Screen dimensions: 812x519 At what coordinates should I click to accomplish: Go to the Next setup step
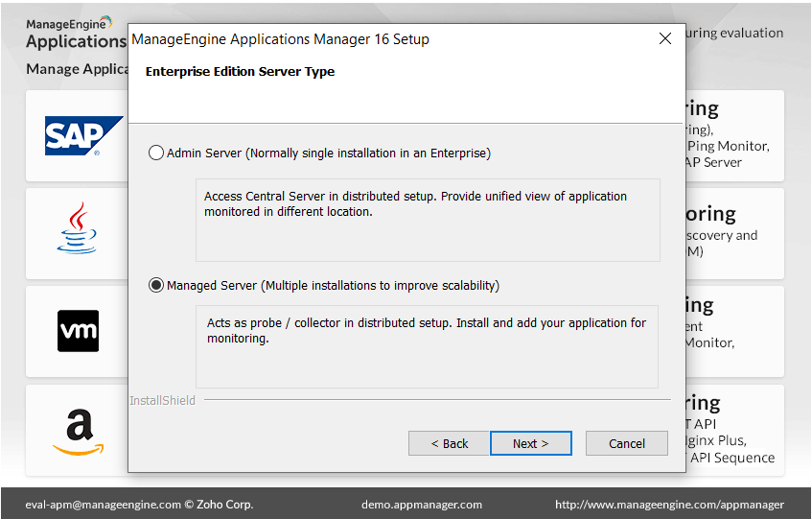pyautogui.click(x=531, y=443)
